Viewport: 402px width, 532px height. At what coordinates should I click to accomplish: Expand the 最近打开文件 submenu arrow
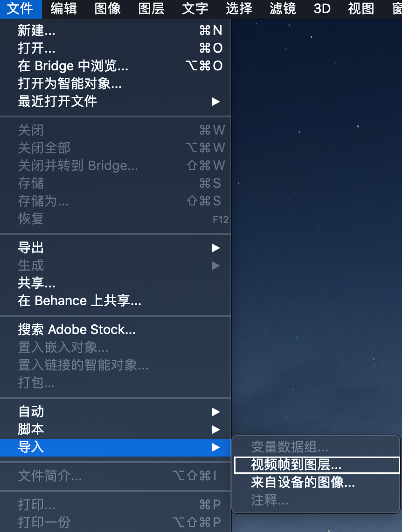215,102
